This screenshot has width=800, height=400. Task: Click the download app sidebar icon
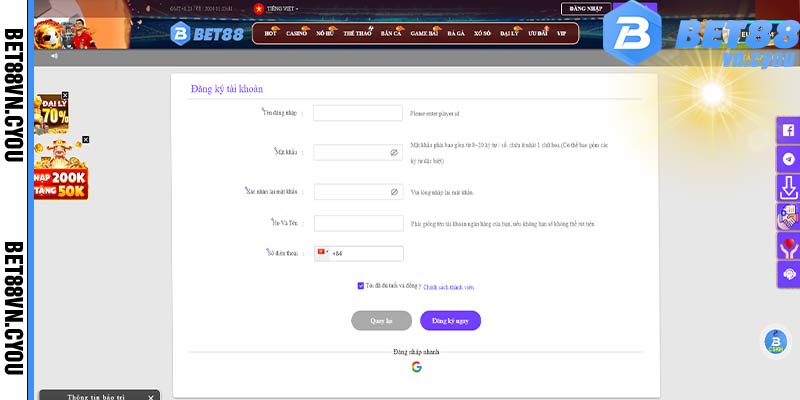click(788, 187)
